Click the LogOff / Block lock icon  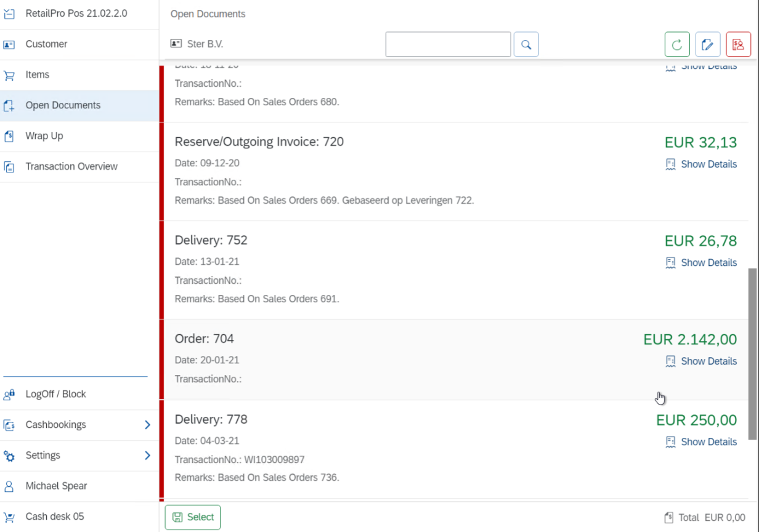pyautogui.click(x=9, y=394)
